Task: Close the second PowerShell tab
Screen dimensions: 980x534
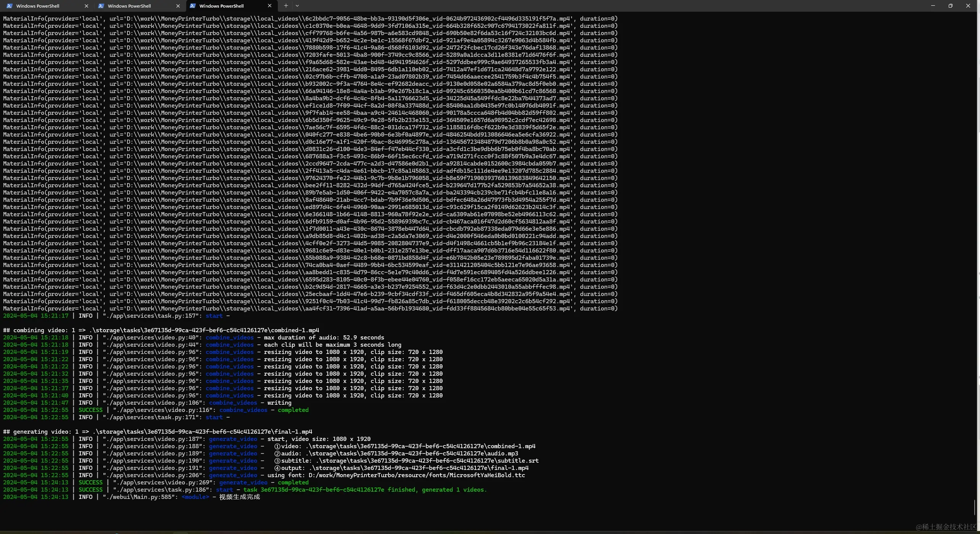Action: pyautogui.click(x=178, y=6)
